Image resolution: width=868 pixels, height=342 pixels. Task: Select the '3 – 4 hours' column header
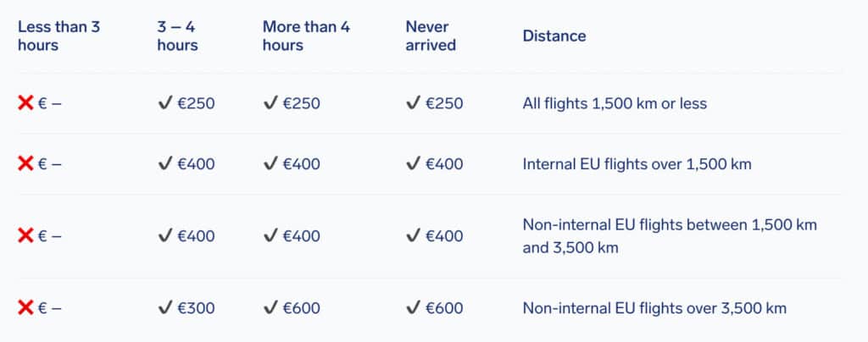pyautogui.click(x=178, y=36)
